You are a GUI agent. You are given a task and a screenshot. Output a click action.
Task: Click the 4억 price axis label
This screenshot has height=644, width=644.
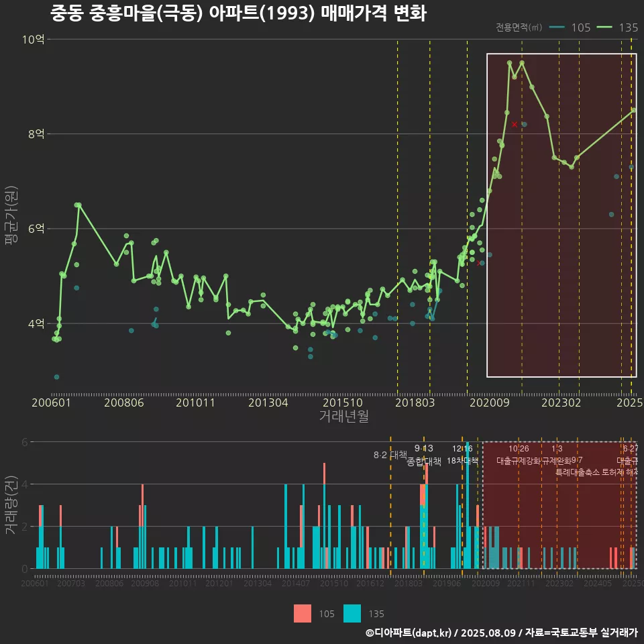[36, 323]
